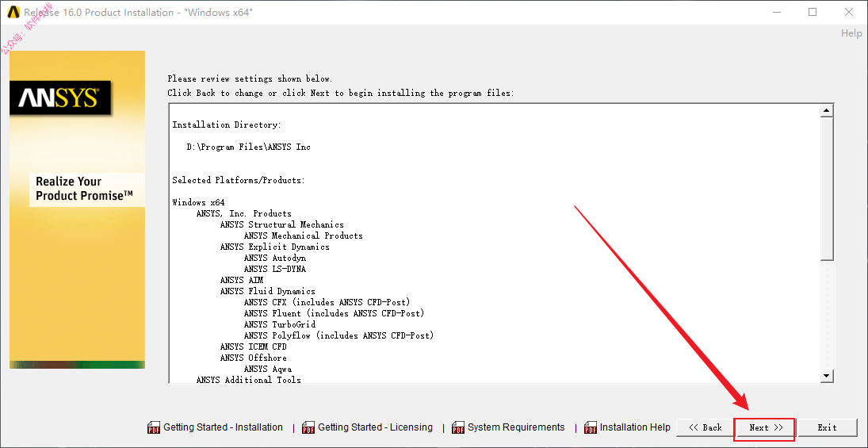Screen dimensions: 868x448
Task: Go back with << Back button
Action: [705, 427]
